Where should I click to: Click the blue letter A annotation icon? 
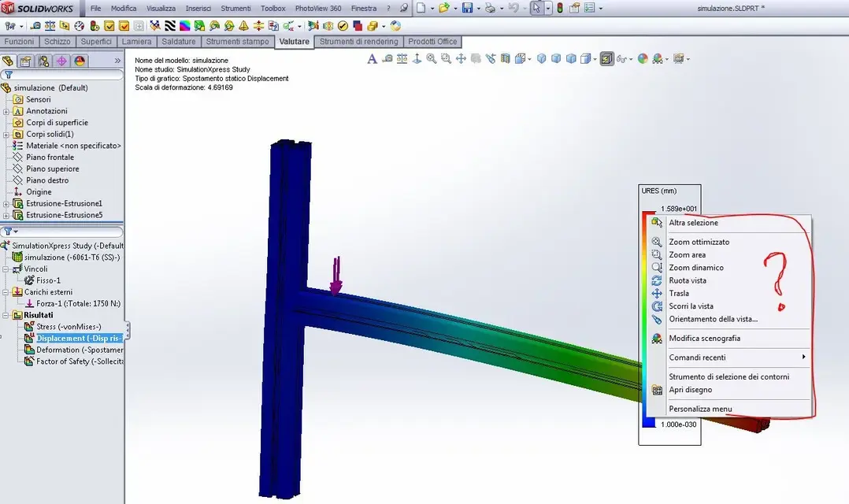[372, 58]
